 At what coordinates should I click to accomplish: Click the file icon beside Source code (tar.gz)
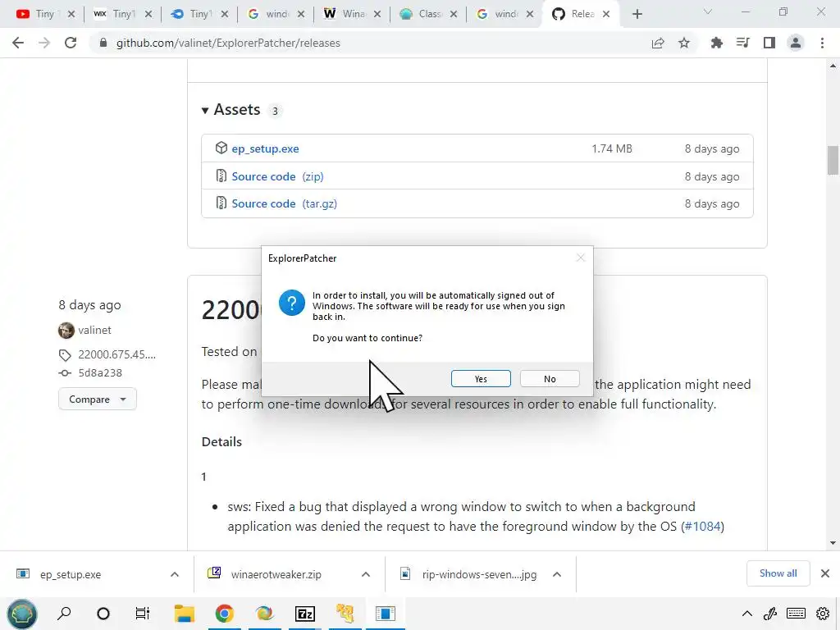tap(221, 203)
